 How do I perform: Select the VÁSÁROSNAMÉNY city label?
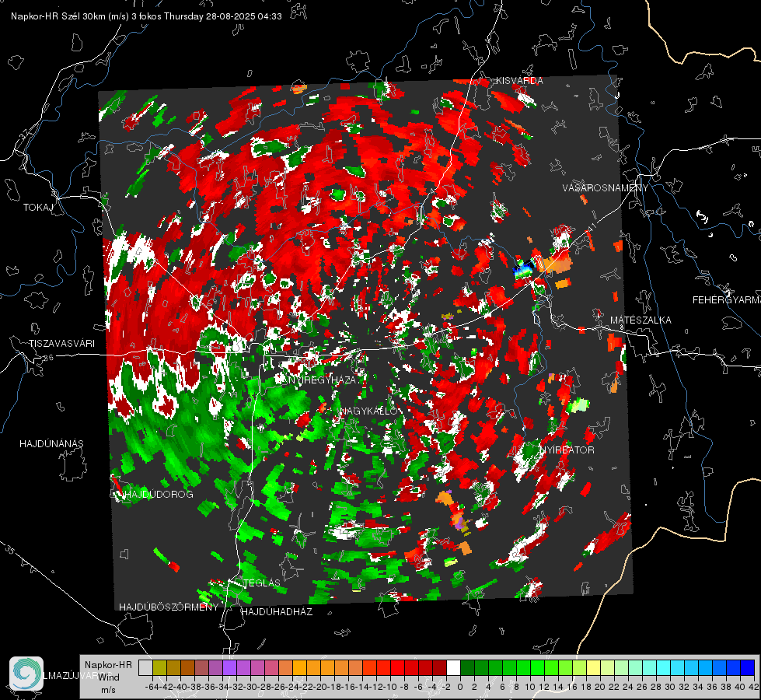tap(606, 187)
